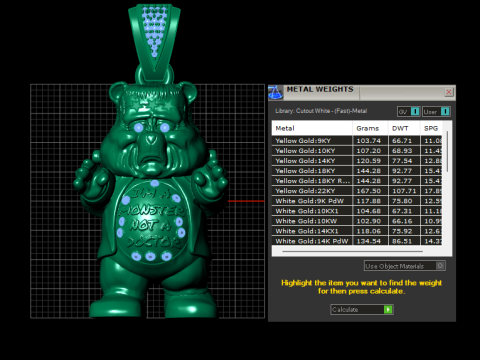Select Yellow Gold:18KY R... row
This screenshot has width=480, height=360.
[357, 181]
